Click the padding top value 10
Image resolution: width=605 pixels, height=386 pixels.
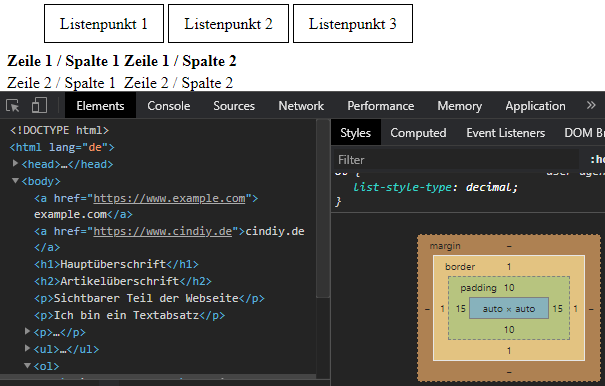click(x=509, y=288)
